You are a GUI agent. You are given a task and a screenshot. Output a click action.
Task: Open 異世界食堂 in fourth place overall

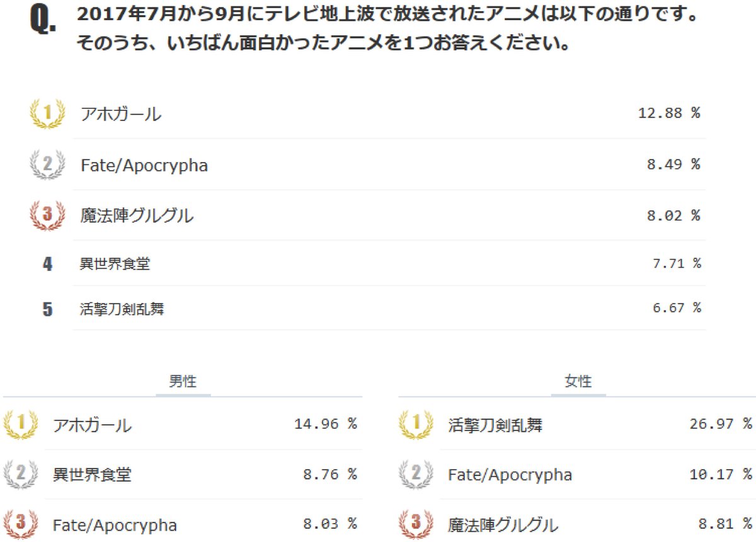click(115, 263)
